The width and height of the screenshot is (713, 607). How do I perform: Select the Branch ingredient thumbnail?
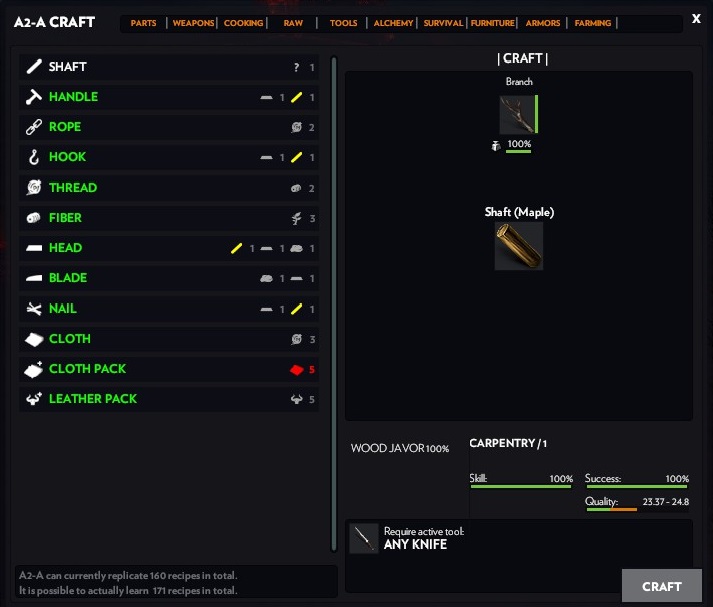tap(518, 114)
